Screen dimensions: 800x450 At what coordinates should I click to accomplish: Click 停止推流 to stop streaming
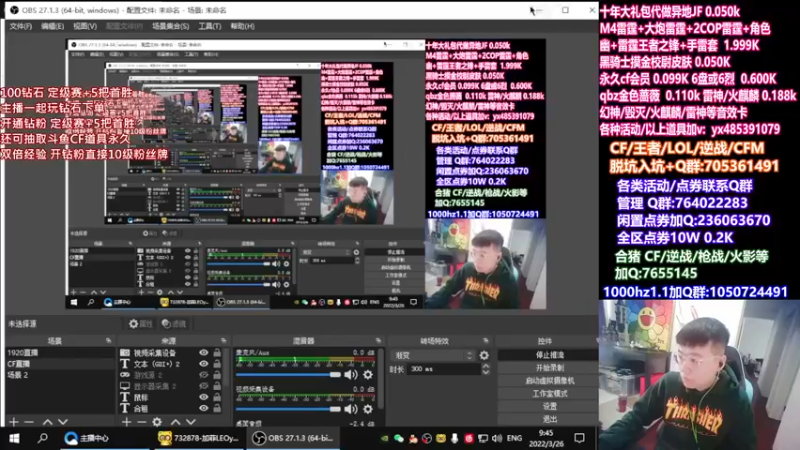548,355
